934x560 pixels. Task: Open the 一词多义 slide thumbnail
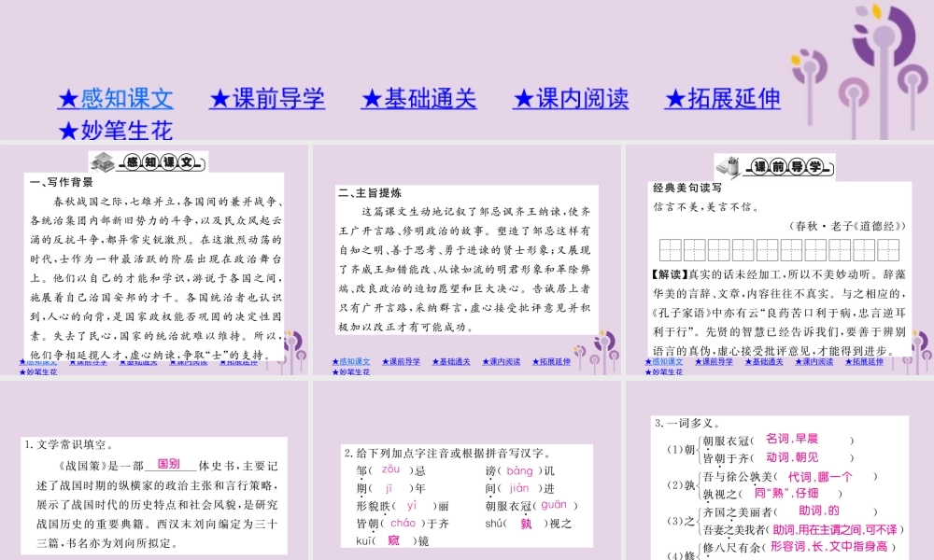(780, 470)
